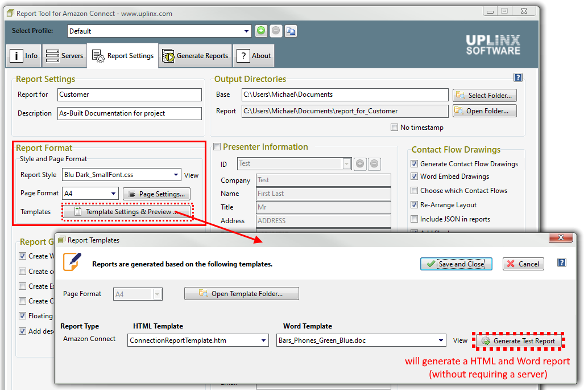Open the Word Template dropdown
This screenshot has width=588, height=390.
(x=441, y=340)
